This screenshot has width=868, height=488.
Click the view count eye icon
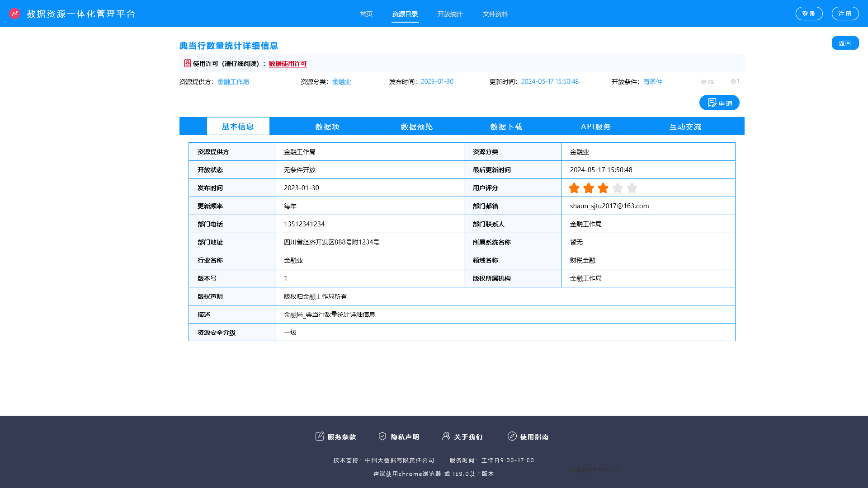703,82
